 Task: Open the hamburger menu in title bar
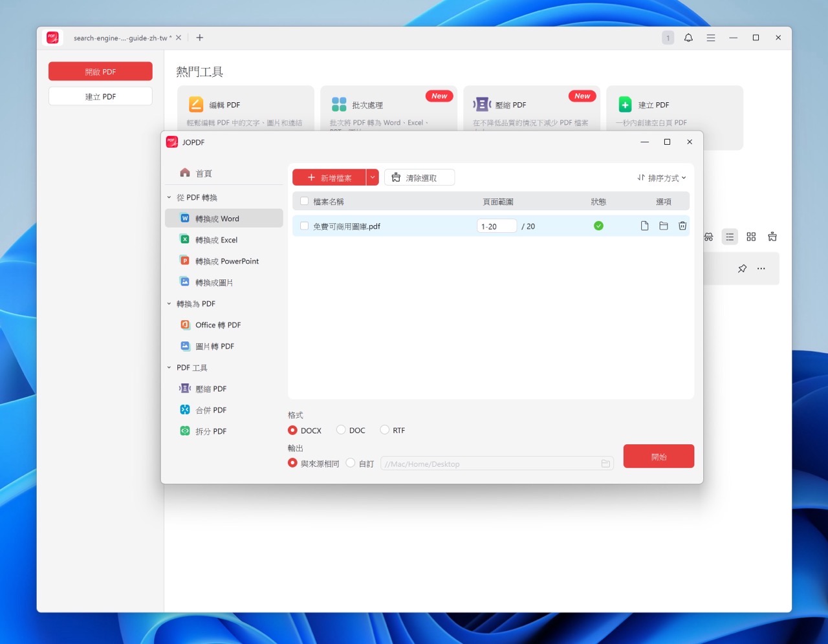point(710,38)
